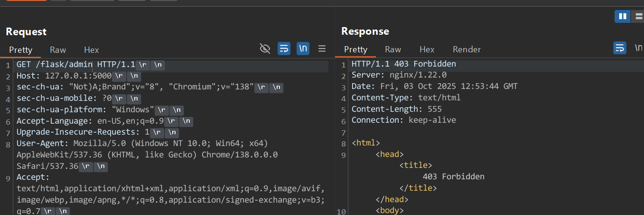The height and width of the screenshot is (215, 644).
Task: Select the Pretty tab in Request panel
Action: (x=21, y=49)
